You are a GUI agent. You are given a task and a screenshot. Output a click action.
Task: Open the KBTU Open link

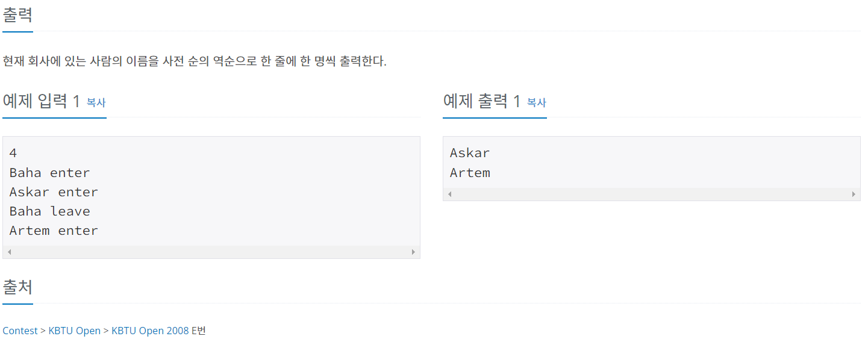pos(75,331)
